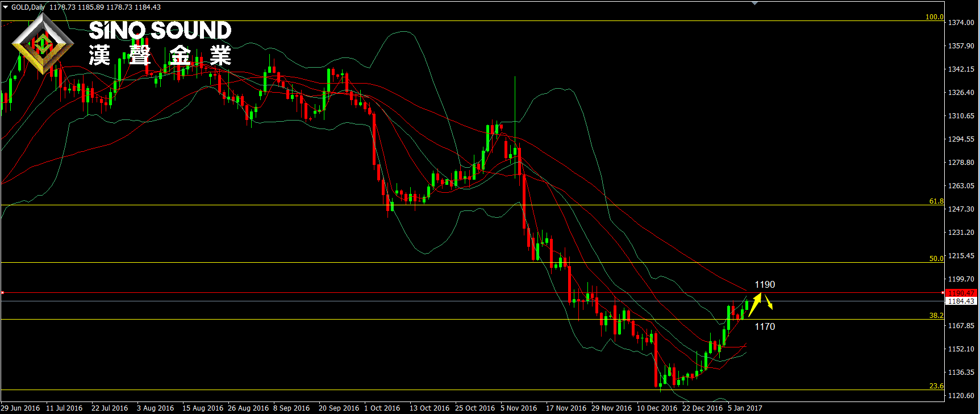Click the dropdown triangle beside GOLD,Daily
980x414 pixels.
(x=6, y=7)
